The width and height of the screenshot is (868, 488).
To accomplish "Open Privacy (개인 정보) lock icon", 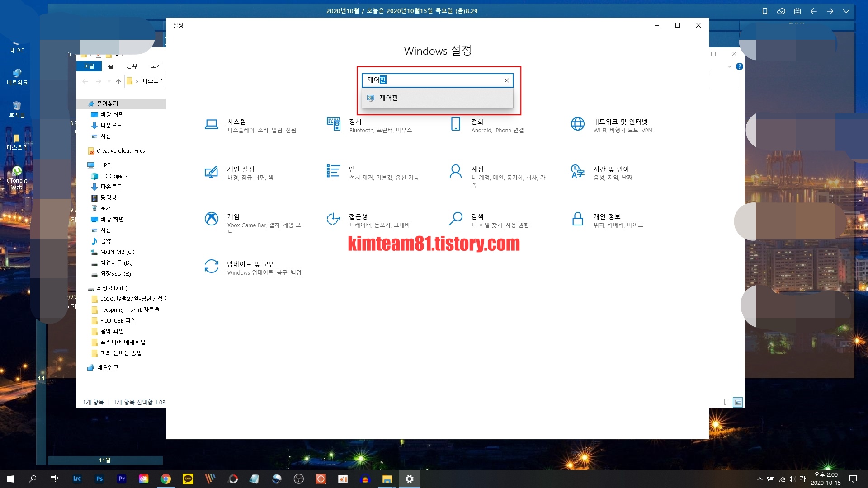I will pyautogui.click(x=577, y=219).
